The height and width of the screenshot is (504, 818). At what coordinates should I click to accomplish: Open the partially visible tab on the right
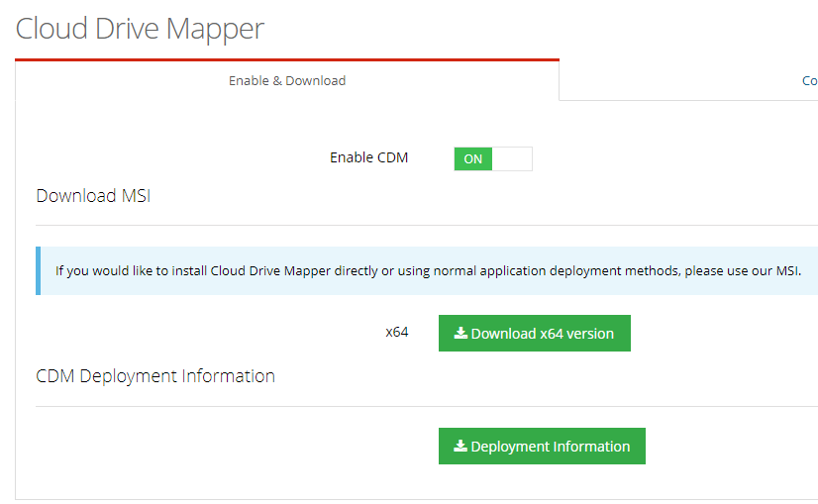click(x=807, y=81)
